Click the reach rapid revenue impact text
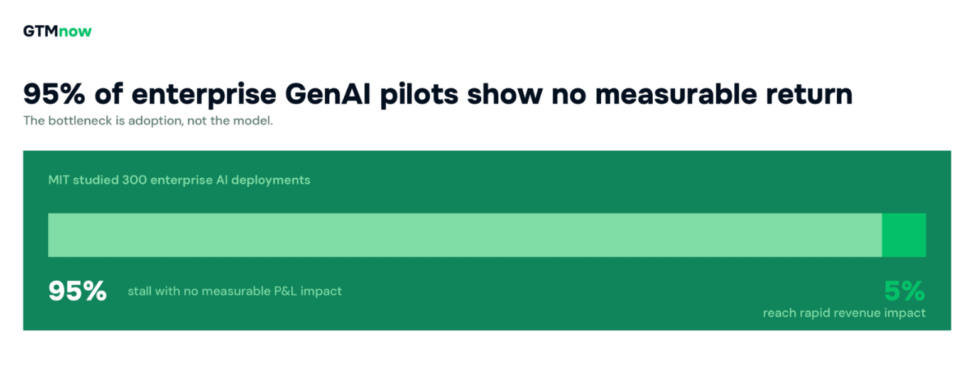The width and height of the screenshot is (980, 382). click(x=844, y=313)
